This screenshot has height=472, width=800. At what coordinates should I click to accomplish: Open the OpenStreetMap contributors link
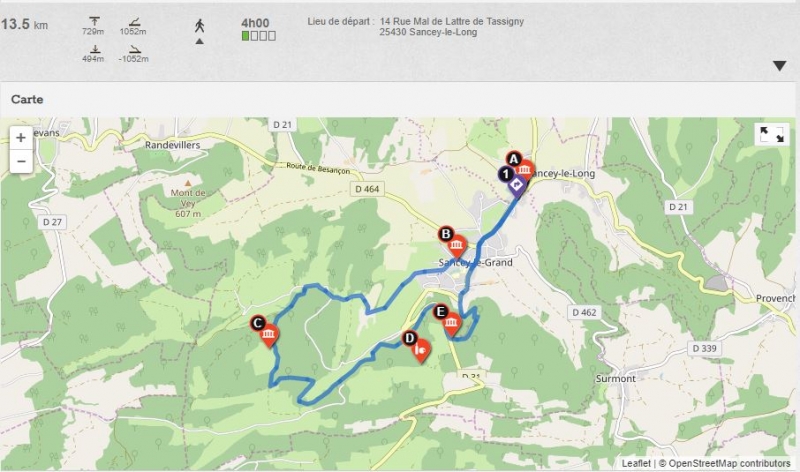pos(729,463)
